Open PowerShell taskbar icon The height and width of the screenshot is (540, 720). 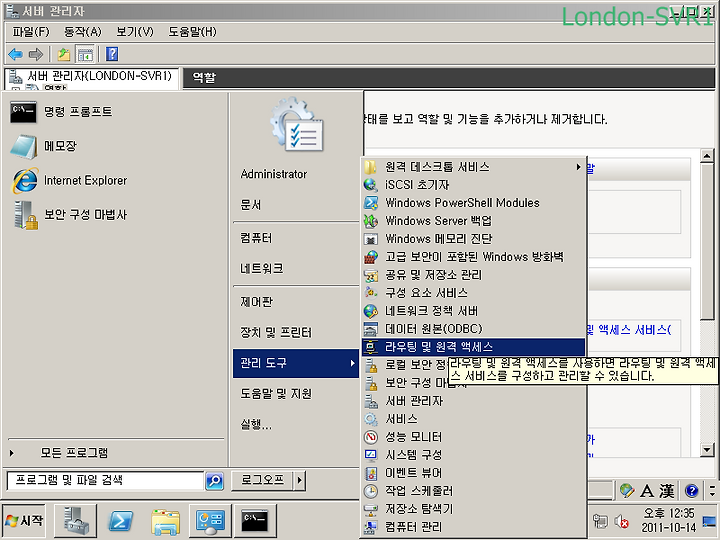click(x=120, y=521)
